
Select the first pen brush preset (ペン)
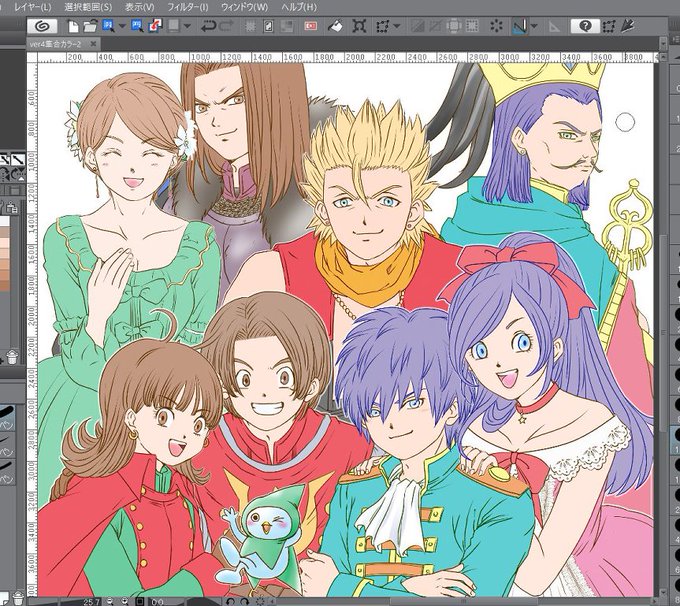coord(8,418)
